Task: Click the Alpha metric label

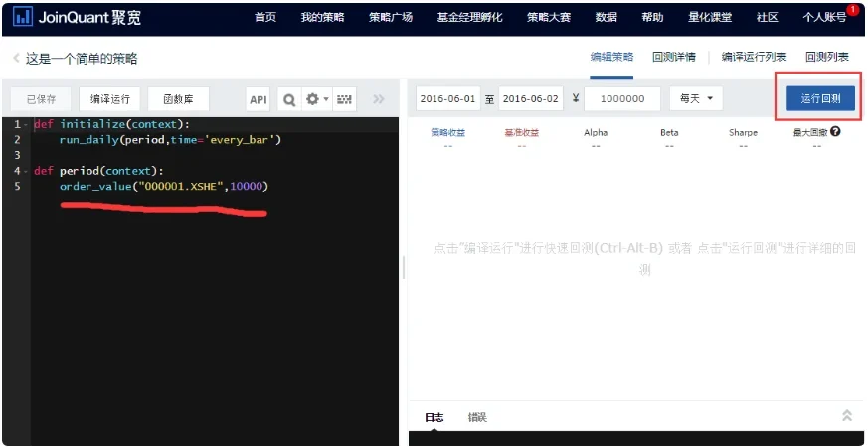Action: pos(596,133)
